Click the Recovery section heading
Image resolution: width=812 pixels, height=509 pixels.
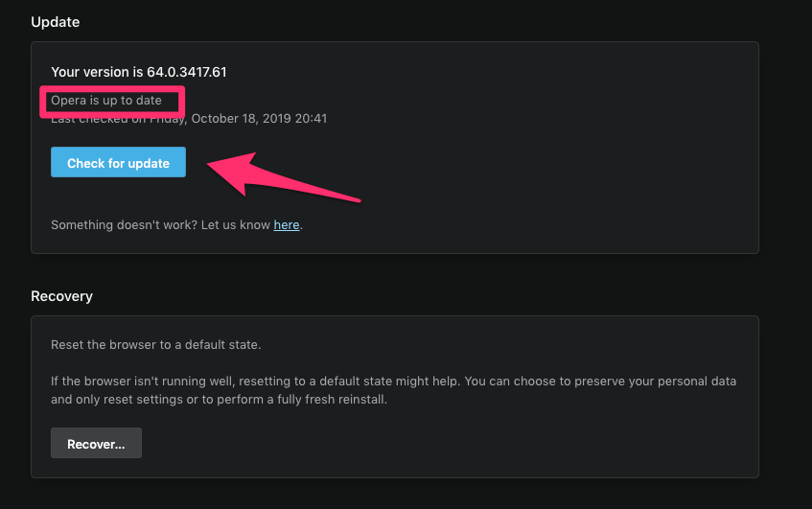(x=61, y=296)
